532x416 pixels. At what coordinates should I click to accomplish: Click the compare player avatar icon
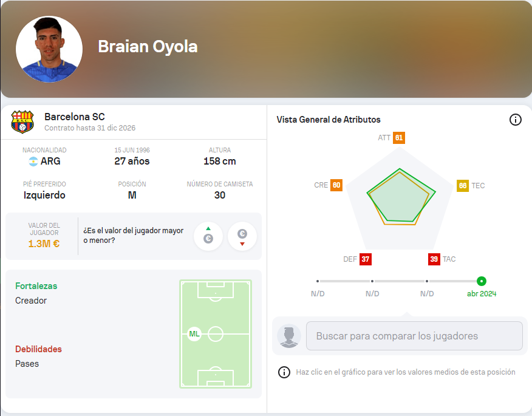[289, 336]
